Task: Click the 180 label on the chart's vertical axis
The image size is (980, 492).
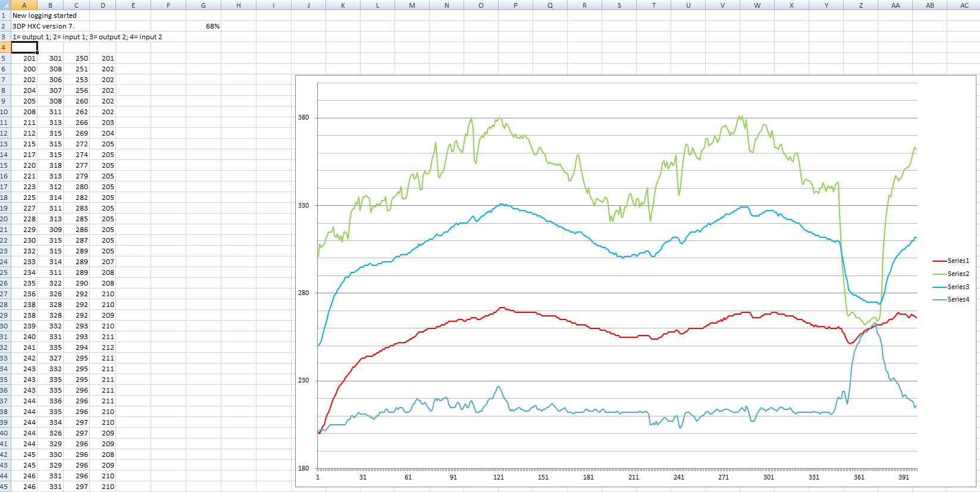Action: coord(303,468)
